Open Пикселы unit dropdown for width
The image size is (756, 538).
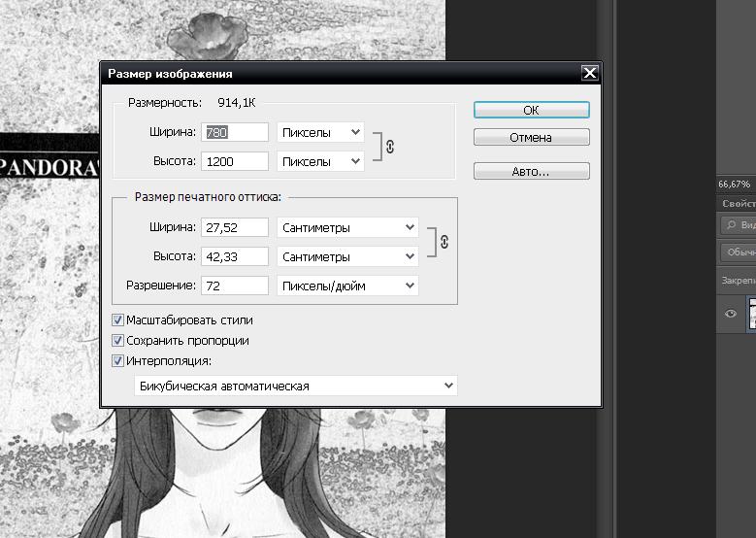[320, 132]
